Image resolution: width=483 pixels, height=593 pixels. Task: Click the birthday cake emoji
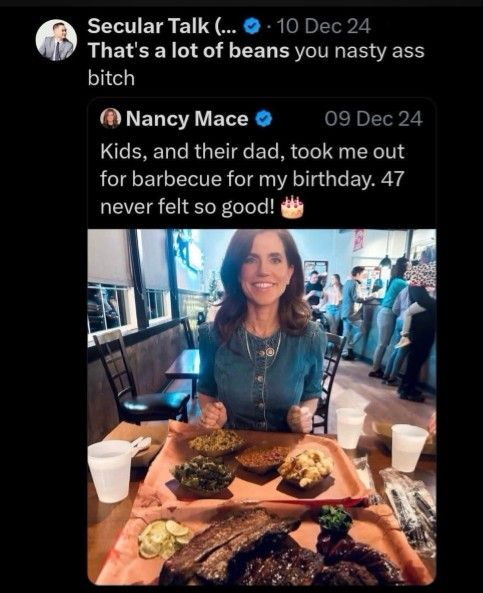[x=292, y=207]
